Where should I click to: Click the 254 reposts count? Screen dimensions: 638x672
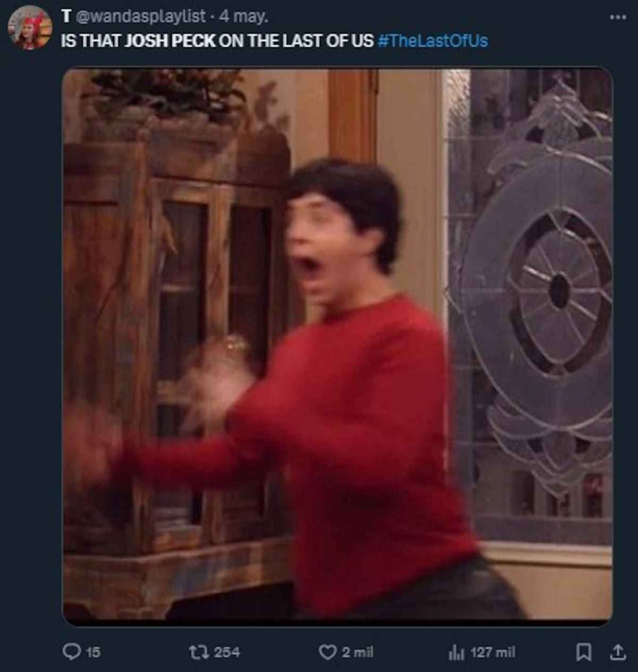coord(226,652)
